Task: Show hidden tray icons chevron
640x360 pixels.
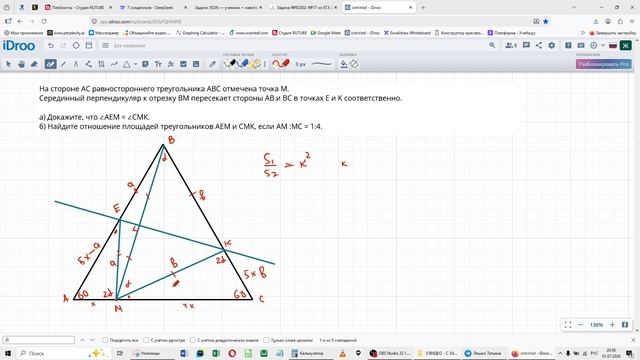Action: (x=560, y=353)
